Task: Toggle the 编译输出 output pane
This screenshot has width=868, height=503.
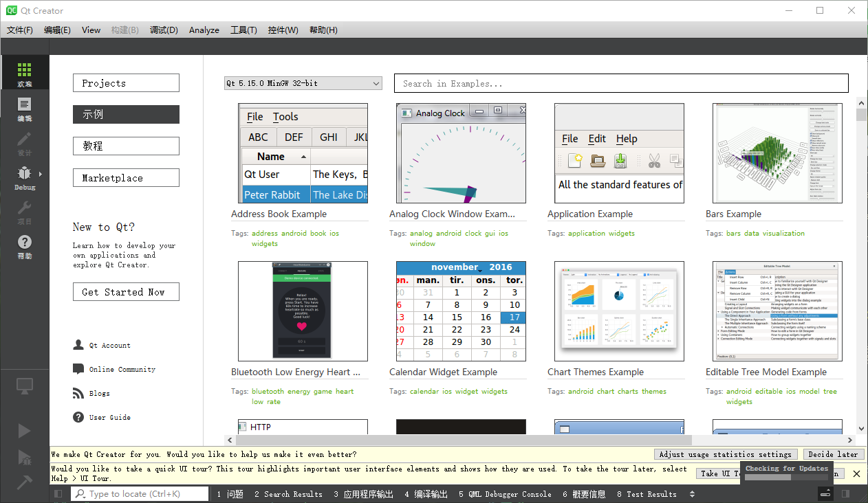Action: (x=426, y=494)
